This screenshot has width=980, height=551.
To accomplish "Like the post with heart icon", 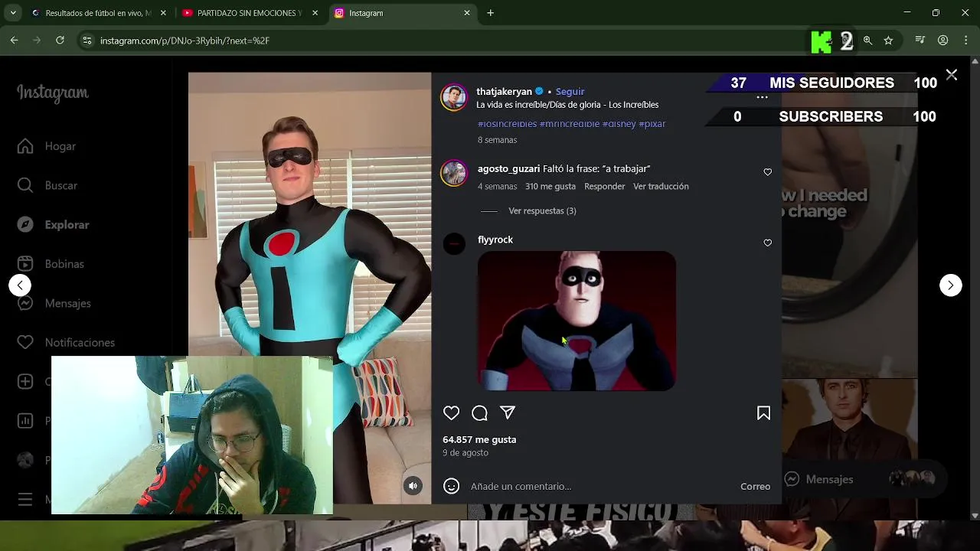I will coord(451,413).
